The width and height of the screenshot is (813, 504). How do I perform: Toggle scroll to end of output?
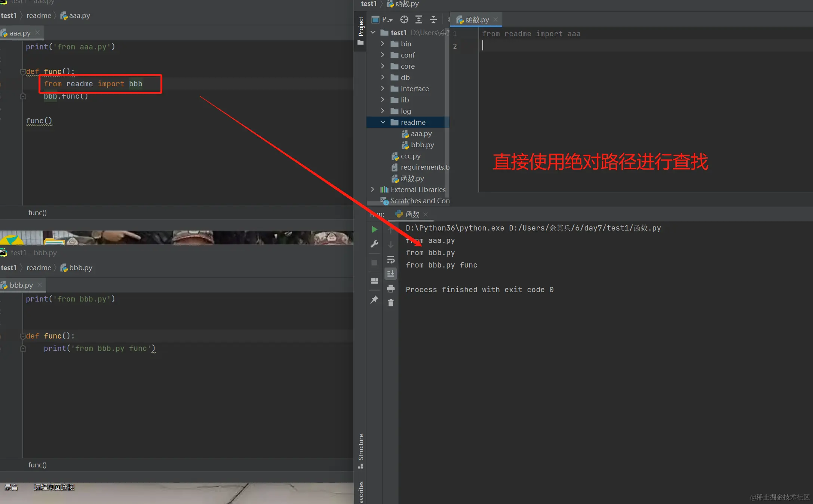point(391,274)
